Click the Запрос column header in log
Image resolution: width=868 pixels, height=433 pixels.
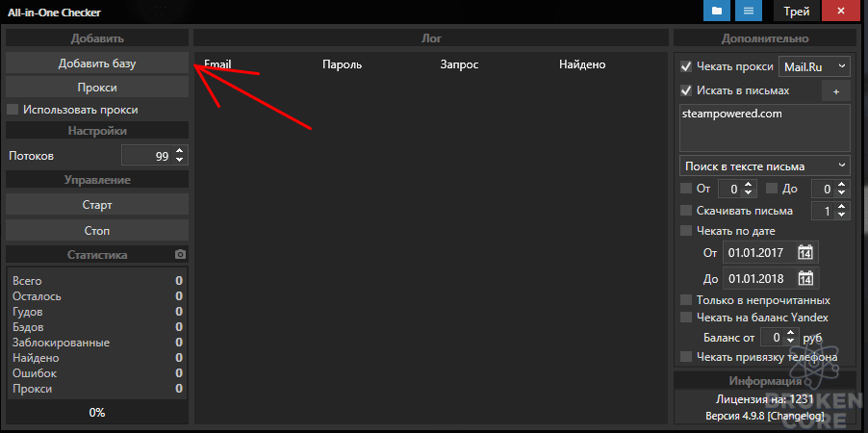coord(459,64)
